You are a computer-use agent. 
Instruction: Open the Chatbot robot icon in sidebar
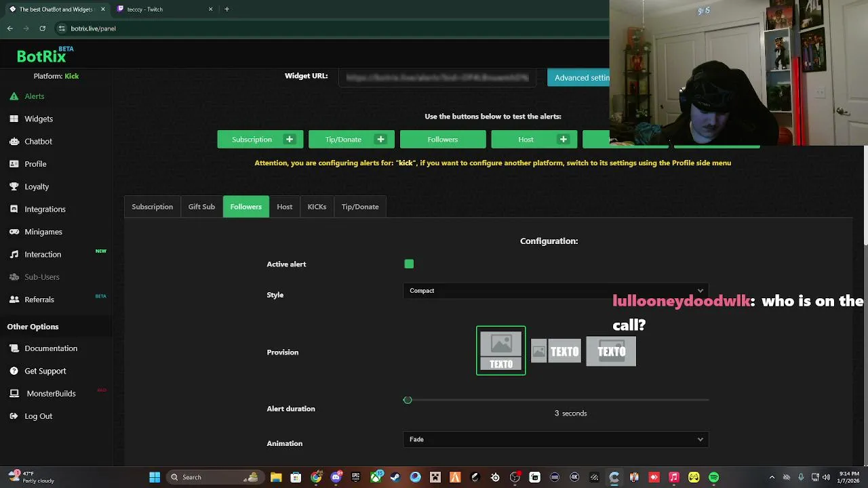click(14, 141)
